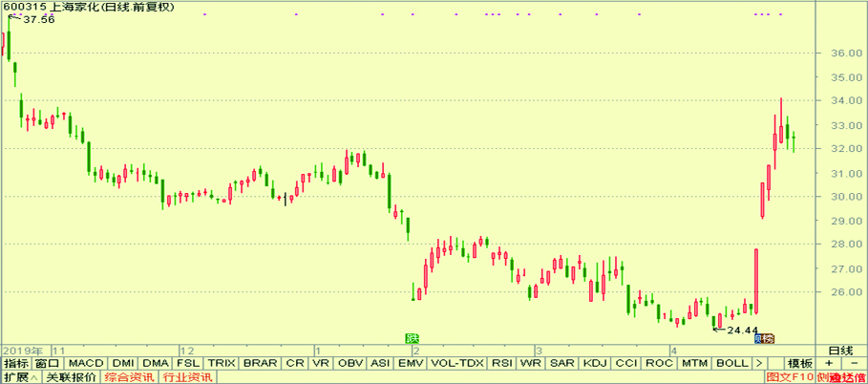Viewport: 868px width, 384px height.
Task: Choose the SAR indicator tab
Action: coord(563,364)
